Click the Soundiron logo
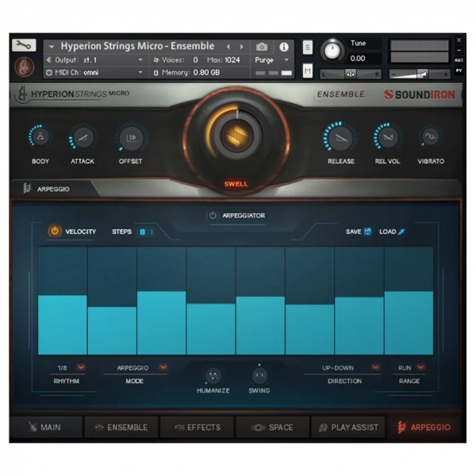 tap(419, 95)
